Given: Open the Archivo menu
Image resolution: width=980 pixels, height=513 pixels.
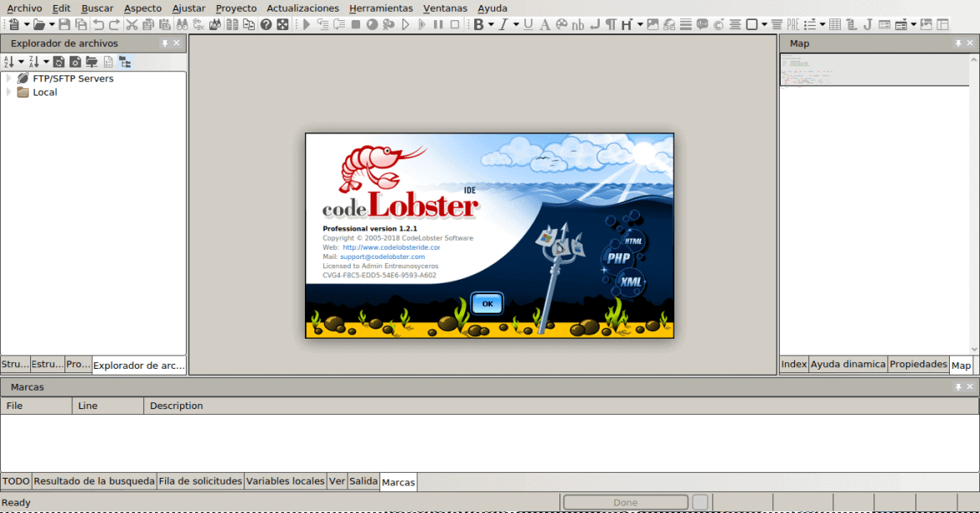Looking at the screenshot, I should tap(24, 8).
